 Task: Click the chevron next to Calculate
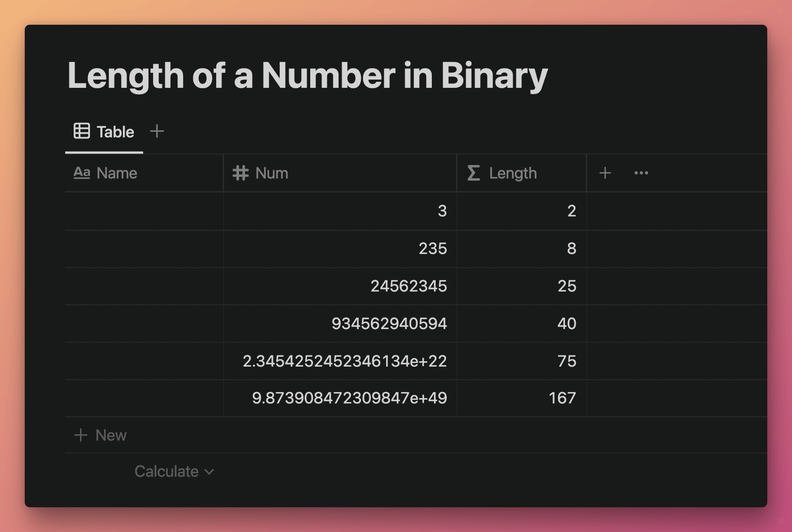pyautogui.click(x=209, y=472)
